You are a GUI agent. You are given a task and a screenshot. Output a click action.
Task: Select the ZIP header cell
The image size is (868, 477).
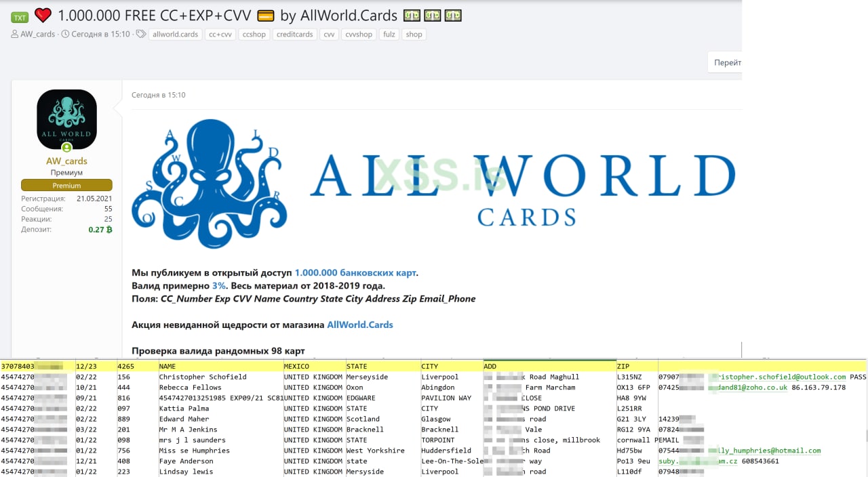coord(636,366)
